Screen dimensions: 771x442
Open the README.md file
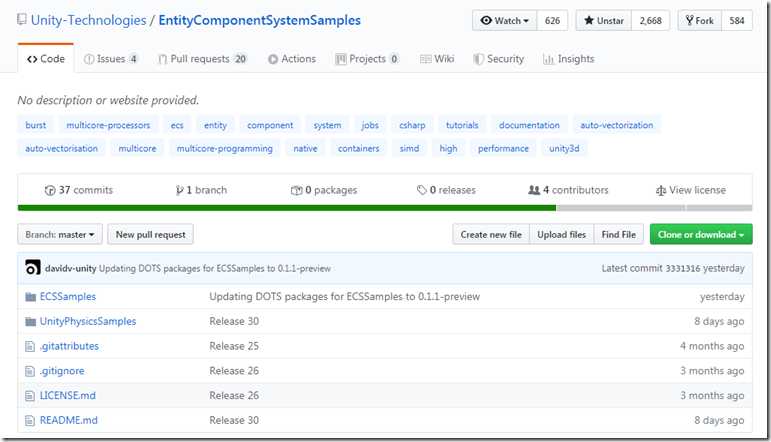click(69, 420)
